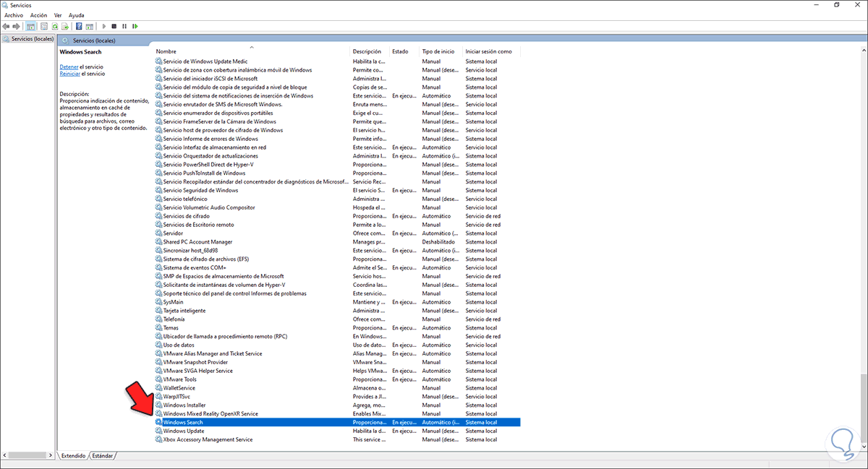The height and width of the screenshot is (469, 868).
Task: Sort by the Estado column header
Action: click(x=404, y=51)
